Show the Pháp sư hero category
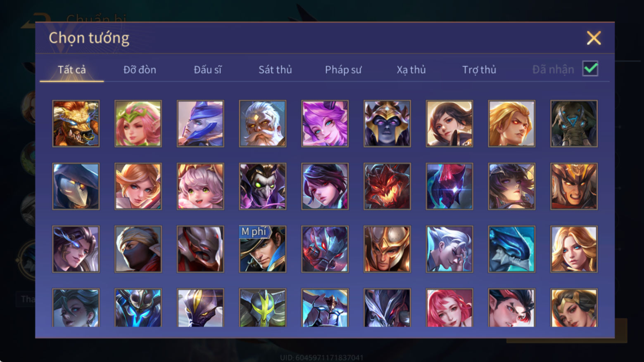 tap(343, 70)
